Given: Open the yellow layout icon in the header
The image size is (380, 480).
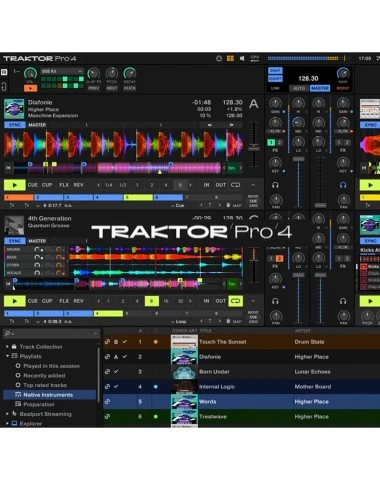Looking at the screenshot, I should tap(230, 58).
